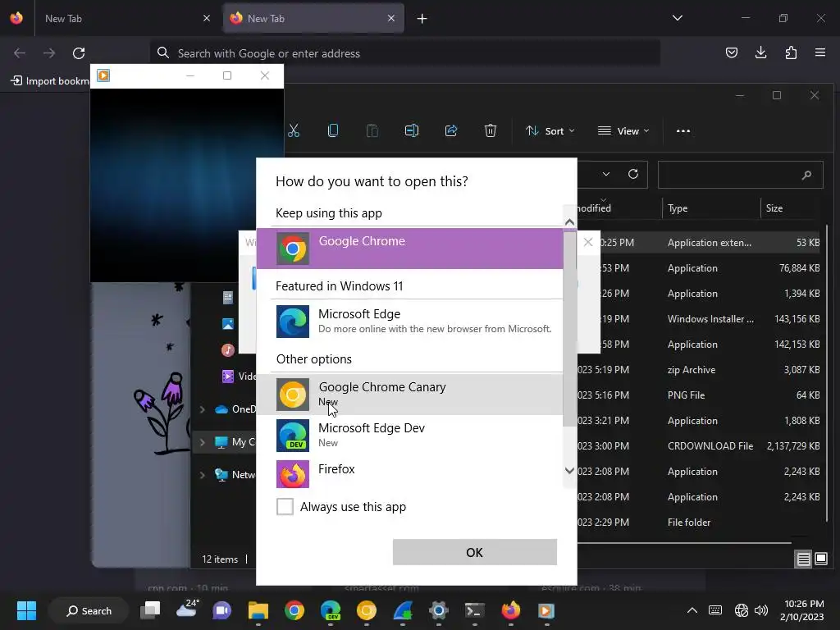Confirm the dialog with the OK button
The height and width of the screenshot is (630, 840).
[x=475, y=552]
